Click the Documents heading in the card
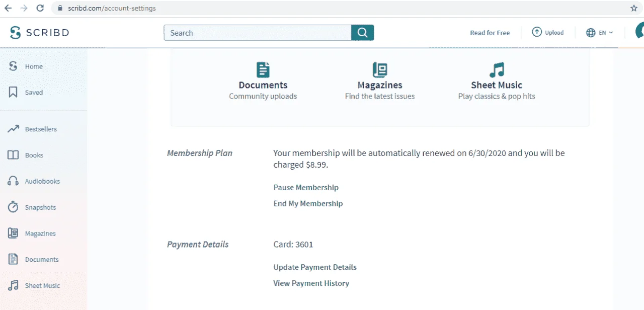The image size is (644, 310). [263, 85]
